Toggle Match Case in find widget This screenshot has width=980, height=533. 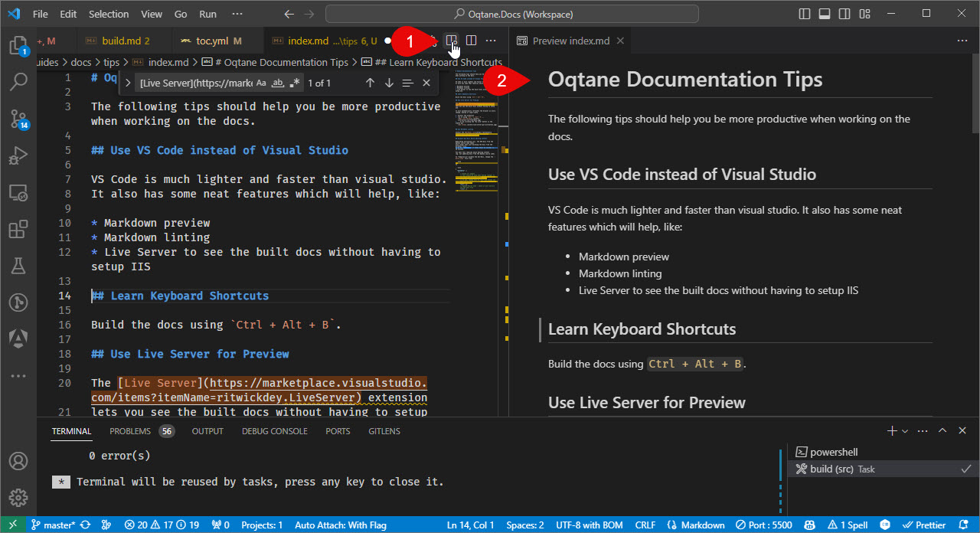coord(261,83)
